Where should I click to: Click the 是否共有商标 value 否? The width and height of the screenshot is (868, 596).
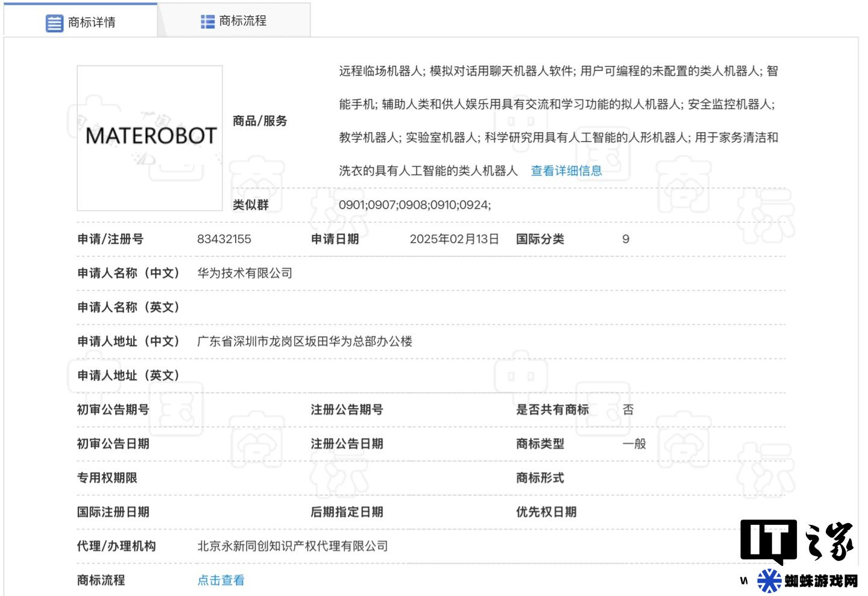click(x=628, y=410)
